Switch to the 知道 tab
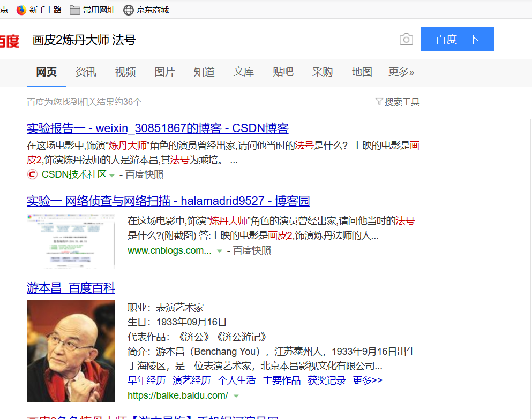Screen dimensions: 532x419 pyautogui.click(x=204, y=72)
